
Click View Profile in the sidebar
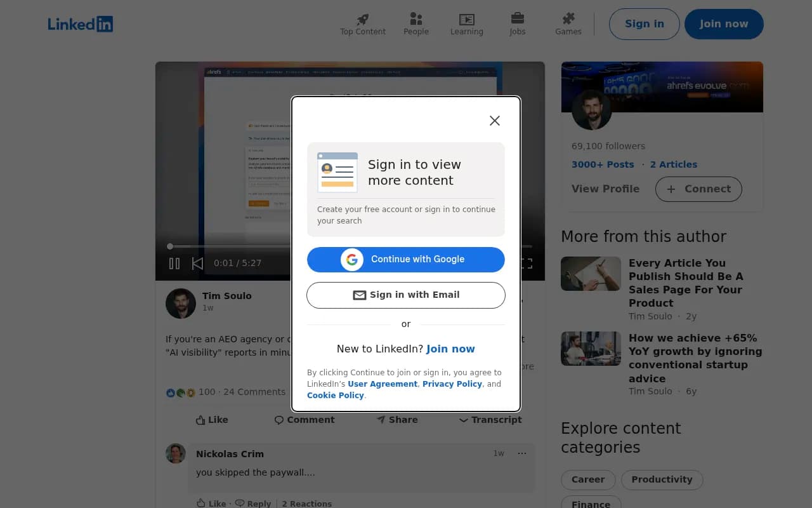pos(606,189)
